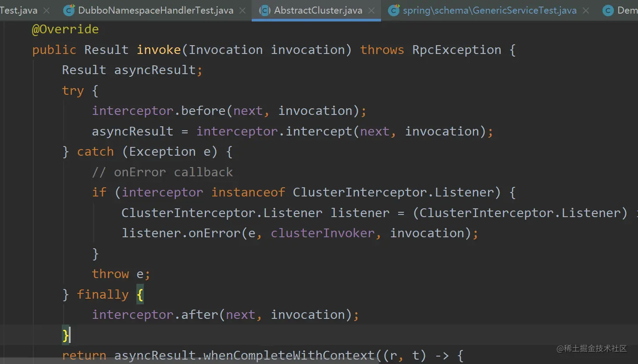The height and width of the screenshot is (364, 638).
Task: Close the GenericServiceTest.java tab
Action: coord(587,10)
